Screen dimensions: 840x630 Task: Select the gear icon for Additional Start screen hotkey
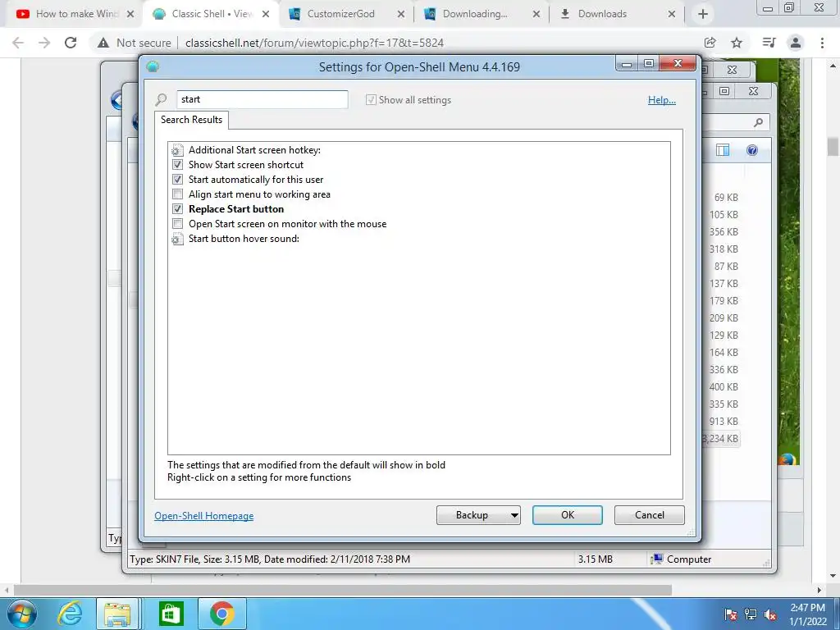[x=177, y=150]
